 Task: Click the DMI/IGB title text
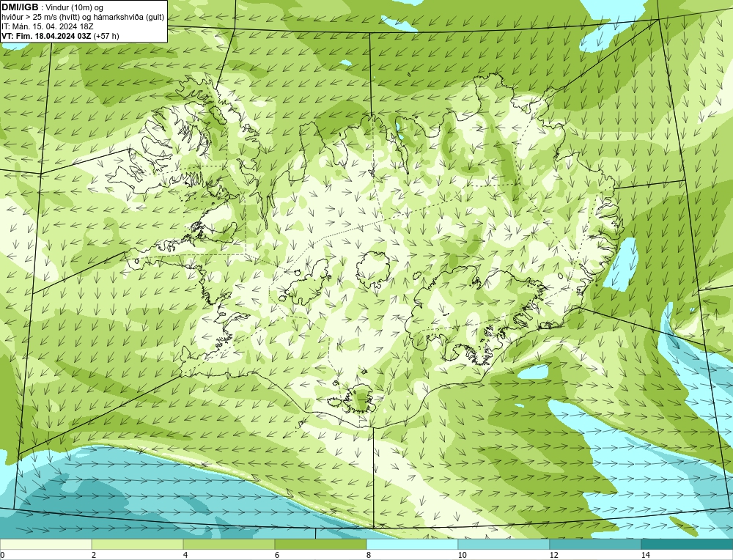click(x=20, y=7)
